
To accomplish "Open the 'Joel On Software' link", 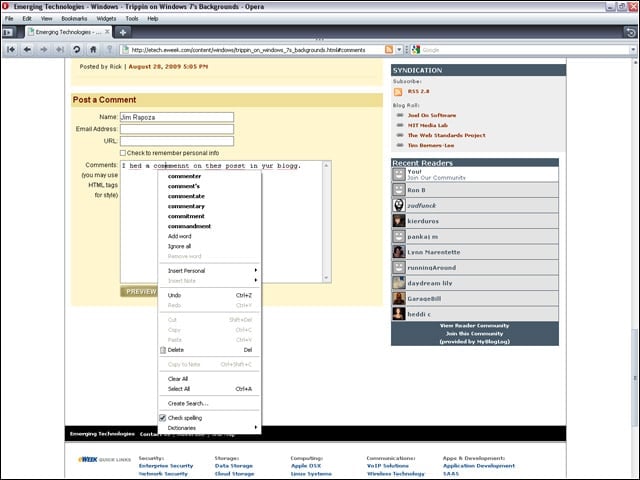I will tap(432, 115).
